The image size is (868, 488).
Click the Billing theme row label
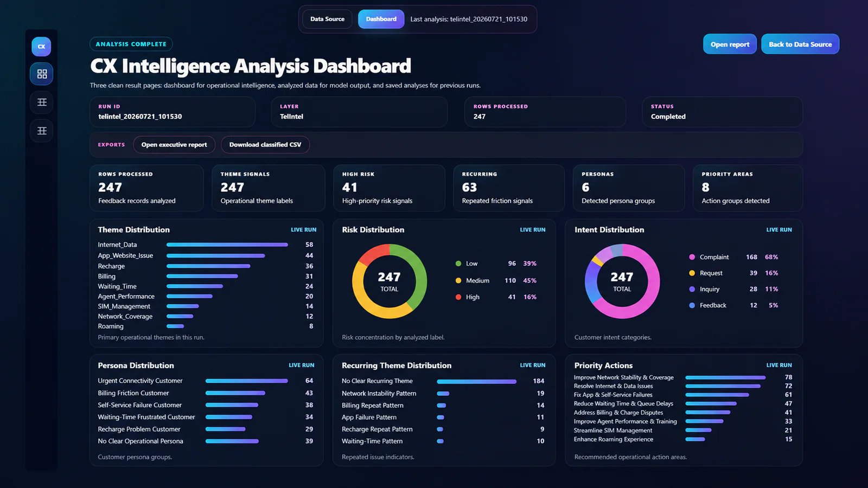click(x=106, y=277)
